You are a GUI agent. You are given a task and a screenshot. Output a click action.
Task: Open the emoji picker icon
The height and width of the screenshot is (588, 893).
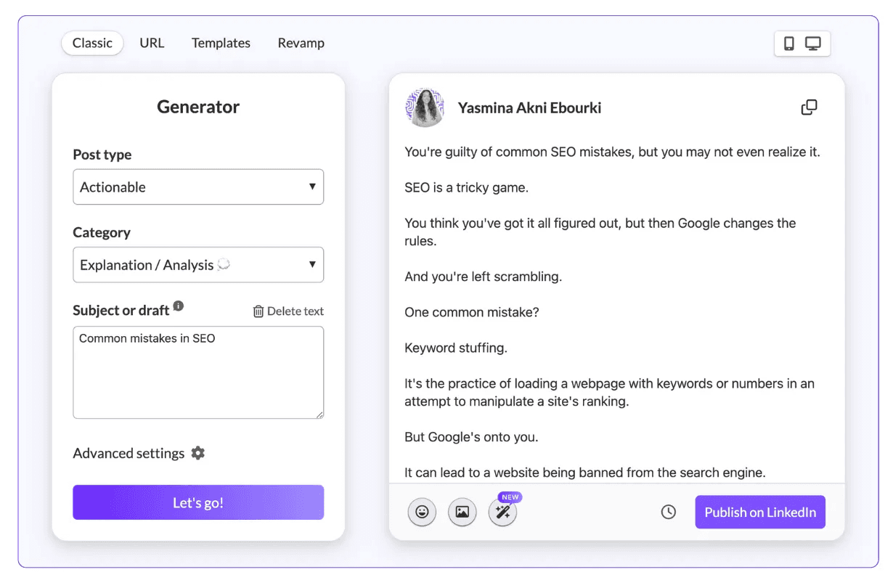[422, 512]
